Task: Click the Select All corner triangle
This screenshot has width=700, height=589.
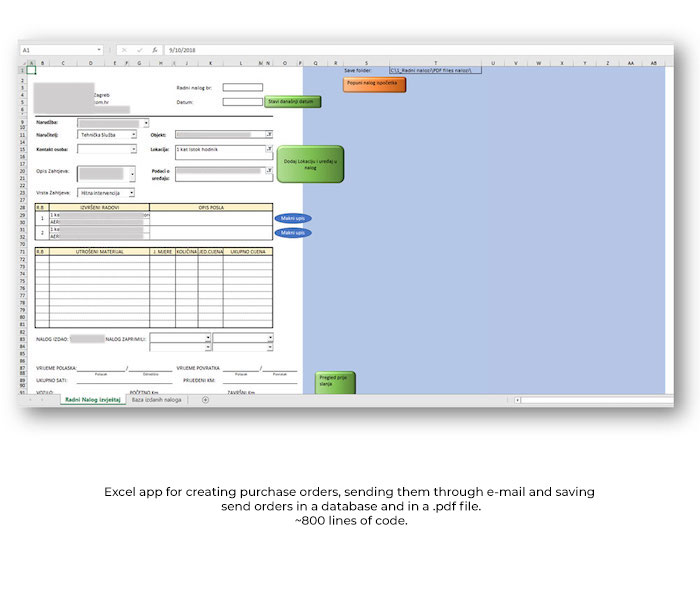Action: (x=23, y=63)
